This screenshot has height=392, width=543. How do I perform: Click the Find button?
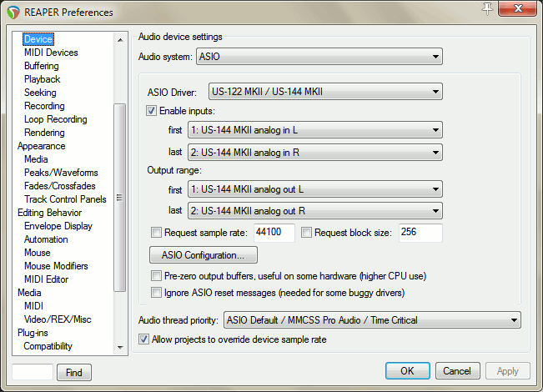tap(74, 373)
